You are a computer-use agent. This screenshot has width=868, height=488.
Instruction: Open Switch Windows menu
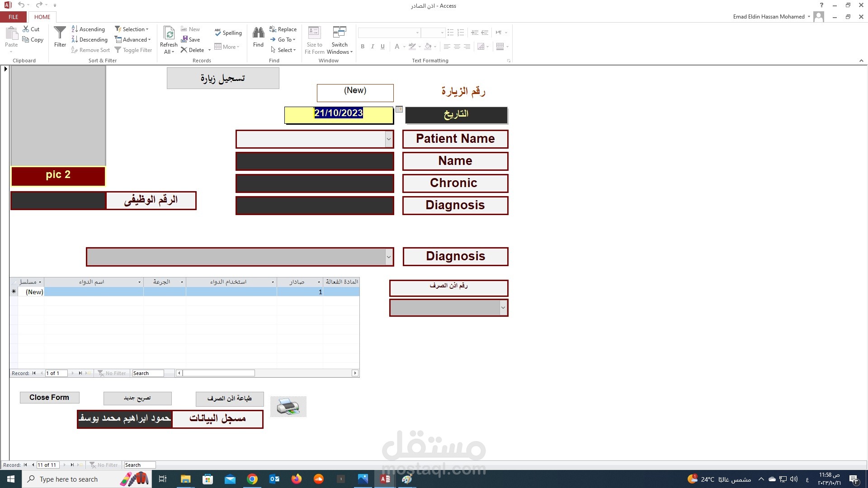tap(340, 40)
